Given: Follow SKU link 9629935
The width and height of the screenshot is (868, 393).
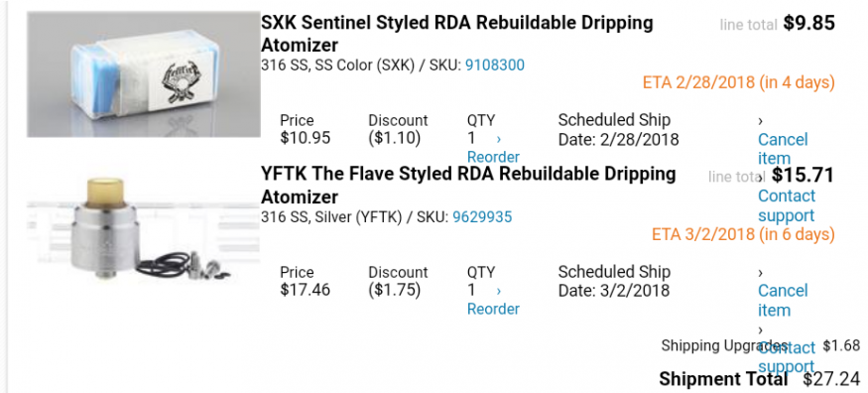Looking at the screenshot, I should coord(482,217).
